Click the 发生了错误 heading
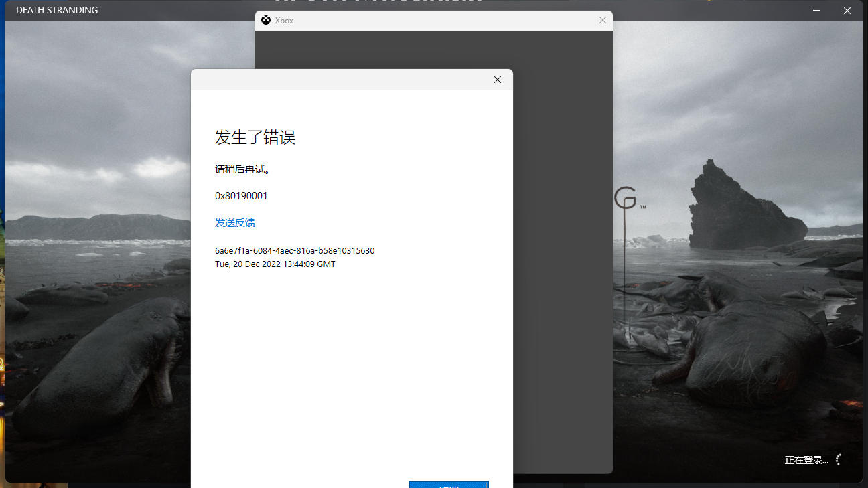This screenshot has width=868, height=488. [255, 137]
